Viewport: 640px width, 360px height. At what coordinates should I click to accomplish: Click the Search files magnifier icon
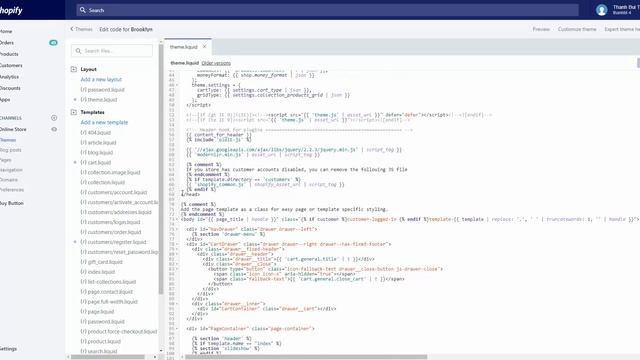(78, 51)
